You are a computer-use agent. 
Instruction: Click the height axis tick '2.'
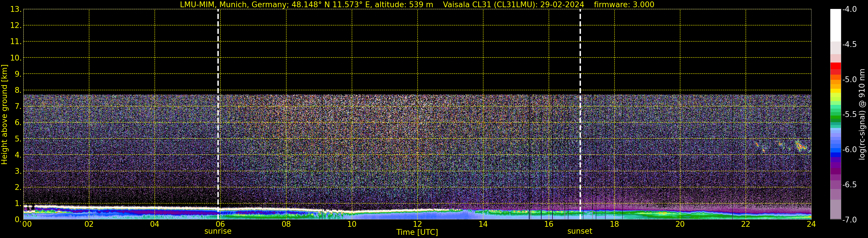(18, 187)
